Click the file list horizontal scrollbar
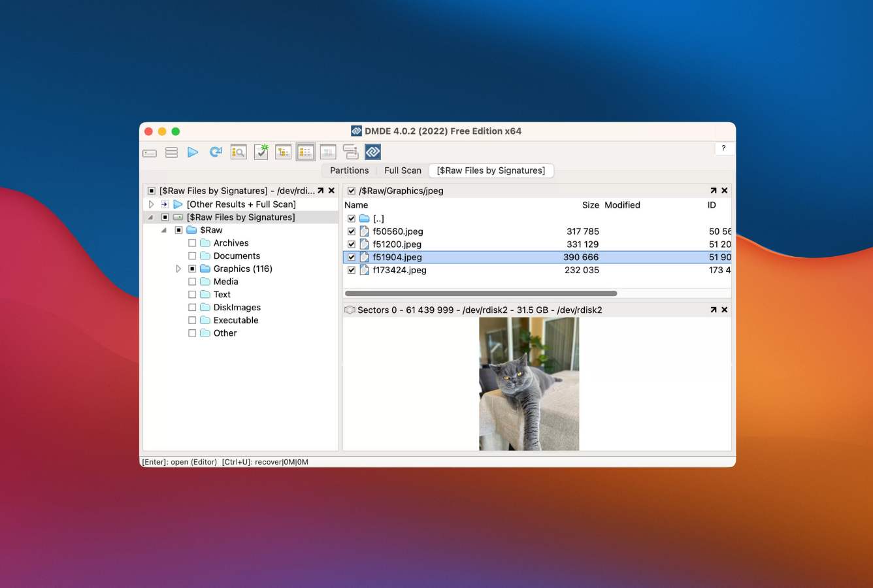This screenshot has height=588, width=873. pos(481,293)
